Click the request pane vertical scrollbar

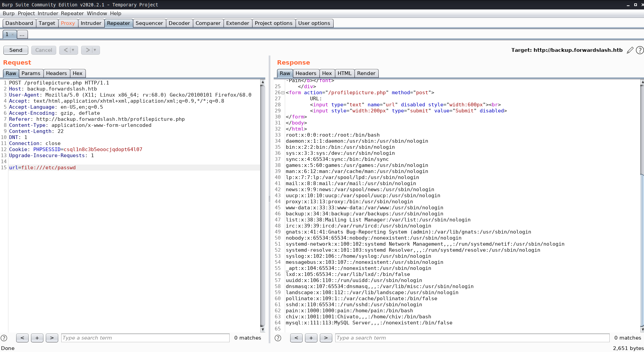(x=263, y=205)
